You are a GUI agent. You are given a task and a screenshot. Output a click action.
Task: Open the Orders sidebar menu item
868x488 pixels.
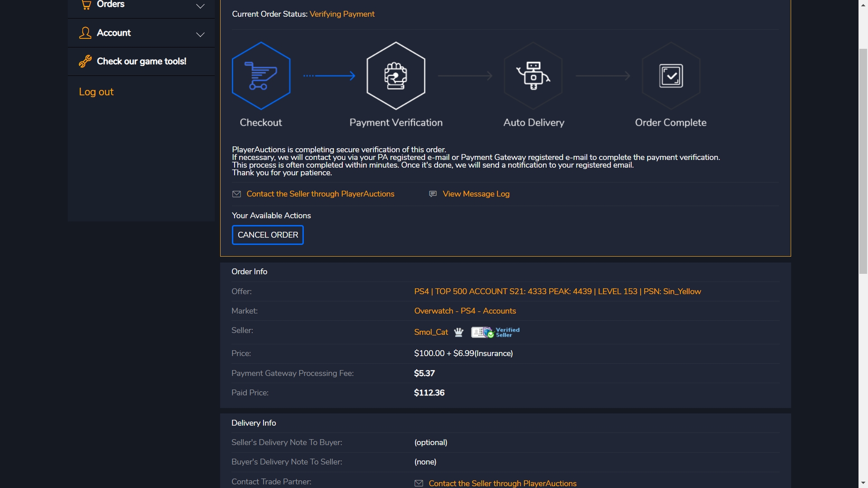coord(111,5)
